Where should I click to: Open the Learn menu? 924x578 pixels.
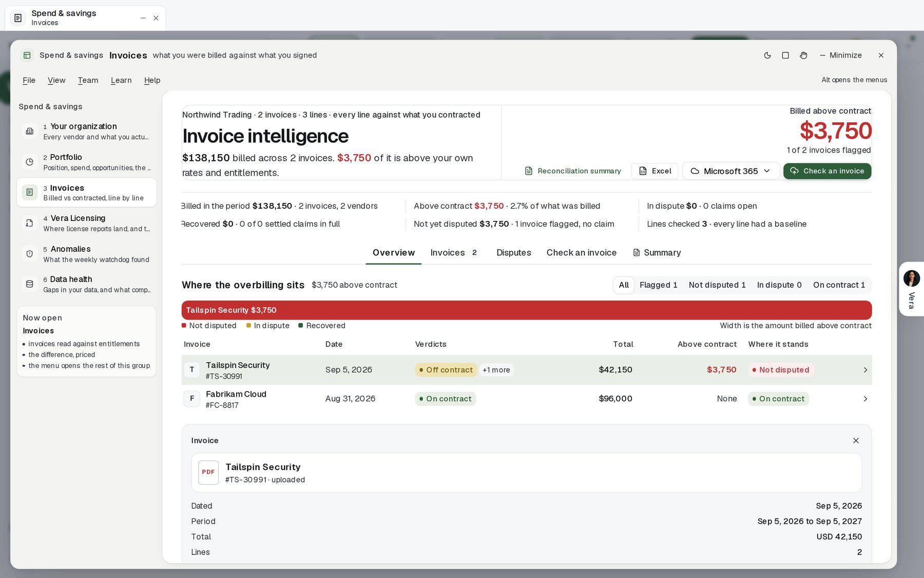121,80
